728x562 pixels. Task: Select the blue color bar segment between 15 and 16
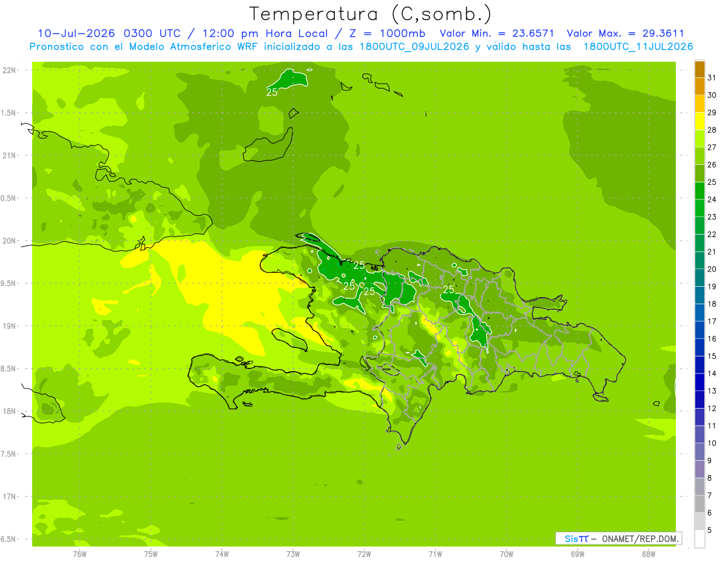699,347
